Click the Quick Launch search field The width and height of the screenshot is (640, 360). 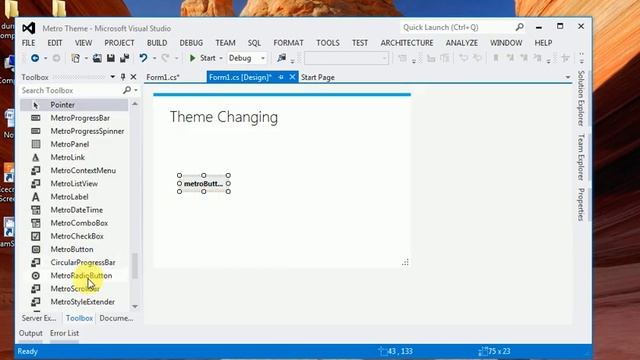(x=457, y=27)
